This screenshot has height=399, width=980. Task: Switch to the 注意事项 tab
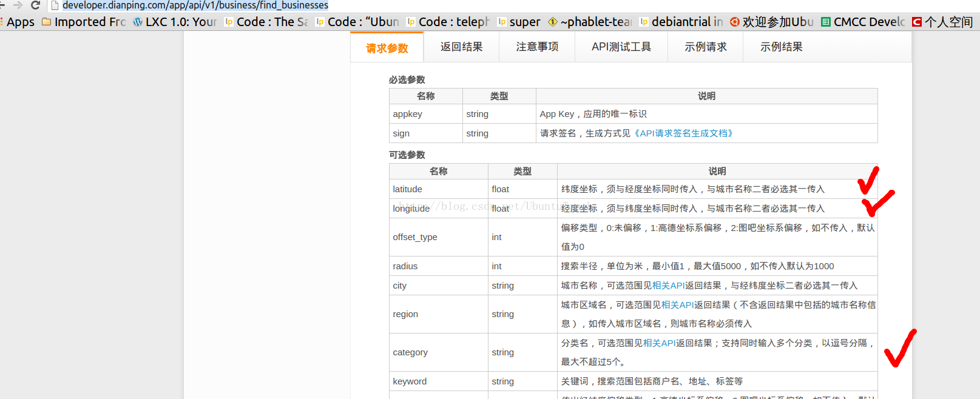click(x=537, y=47)
